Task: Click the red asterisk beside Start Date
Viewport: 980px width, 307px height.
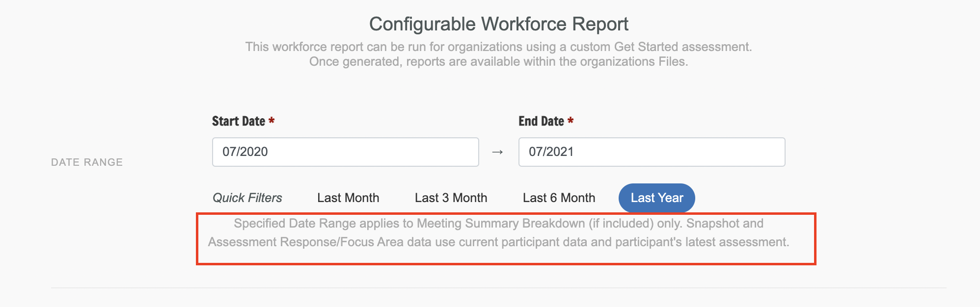Action: [272, 121]
